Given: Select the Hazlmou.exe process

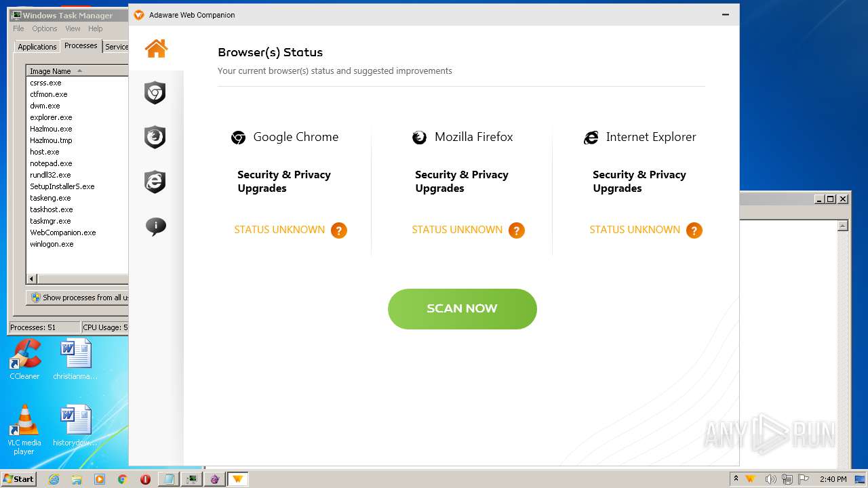Looking at the screenshot, I should point(51,129).
